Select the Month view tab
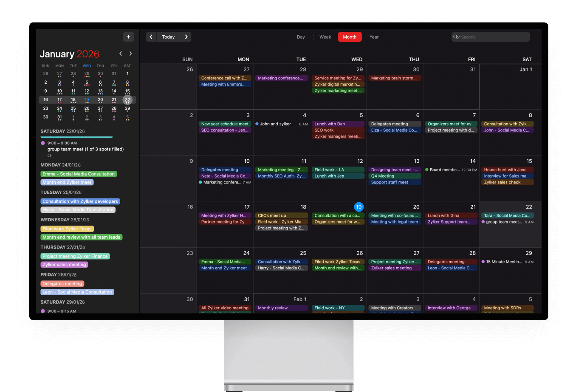 coord(350,37)
